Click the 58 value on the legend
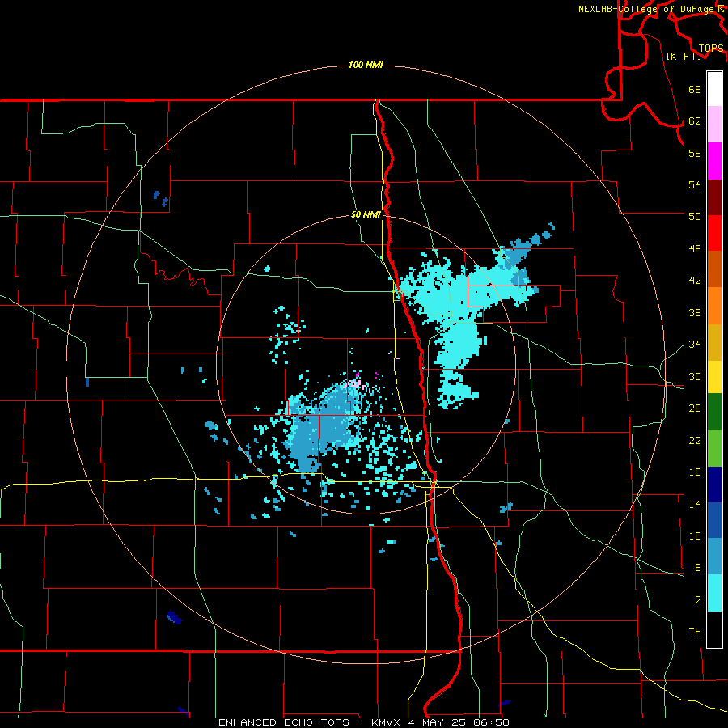This screenshot has height=728, width=728. coord(695,153)
